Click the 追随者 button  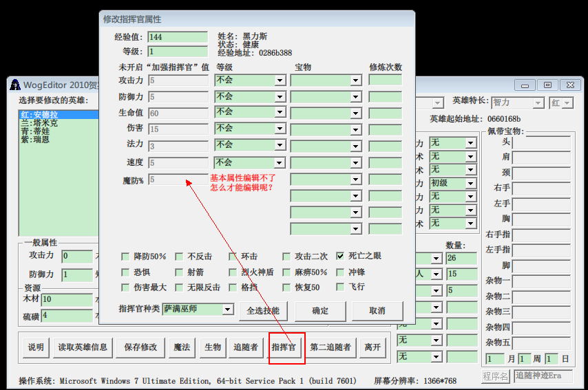(246, 347)
